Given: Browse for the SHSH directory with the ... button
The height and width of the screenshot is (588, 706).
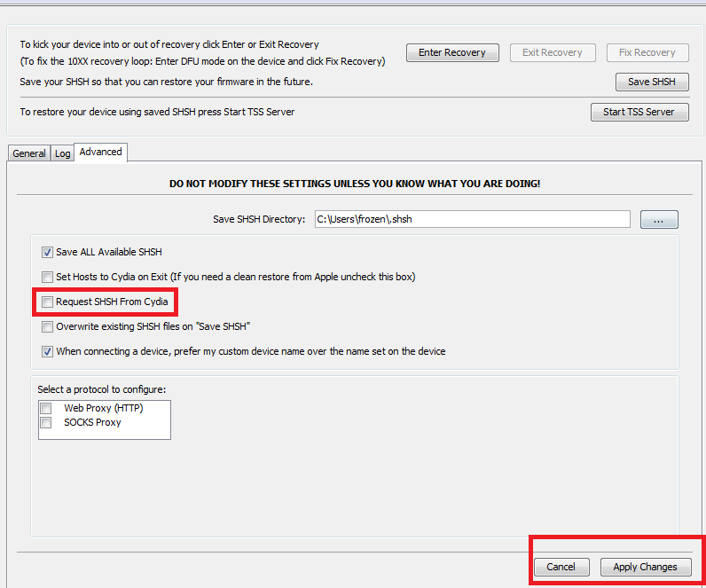Looking at the screenshot, I should point(659,219).
